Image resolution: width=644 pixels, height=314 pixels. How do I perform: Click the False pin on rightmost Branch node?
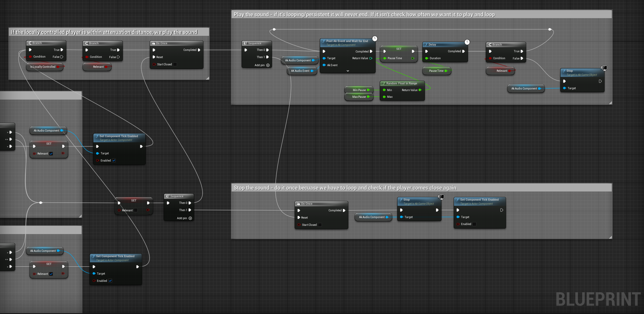[x=522, y=58]
